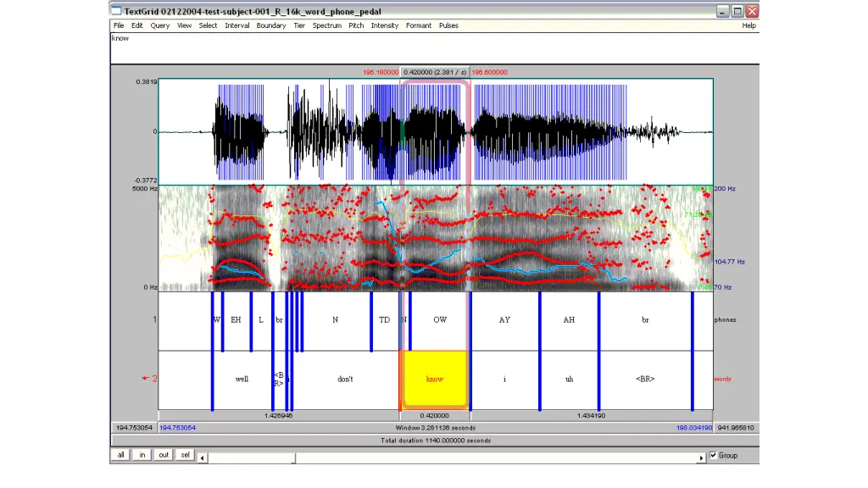This screenshot has width=868, height=488.
Task: Click the left scroll arrow of the horizontal scrollbar
Action: [x=203, y=457]
